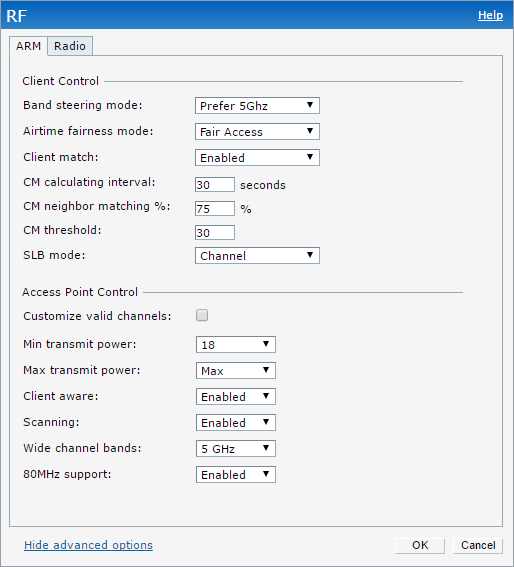514x567 pixels.
Task: Open the Scanning dropdown
Action: [x=236, y=423]
